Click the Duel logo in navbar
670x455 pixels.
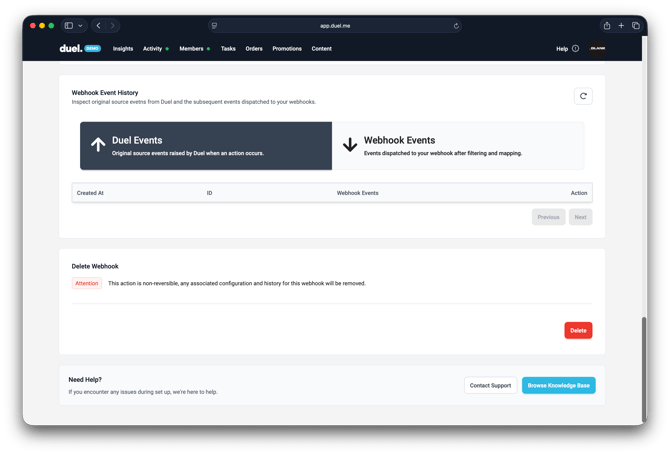point(69,48)
